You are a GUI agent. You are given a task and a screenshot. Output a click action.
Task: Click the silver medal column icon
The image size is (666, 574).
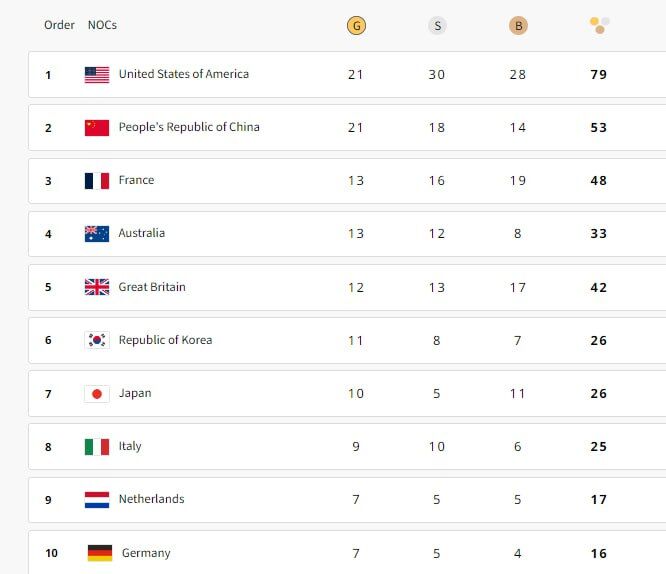[x=437, y=26]
